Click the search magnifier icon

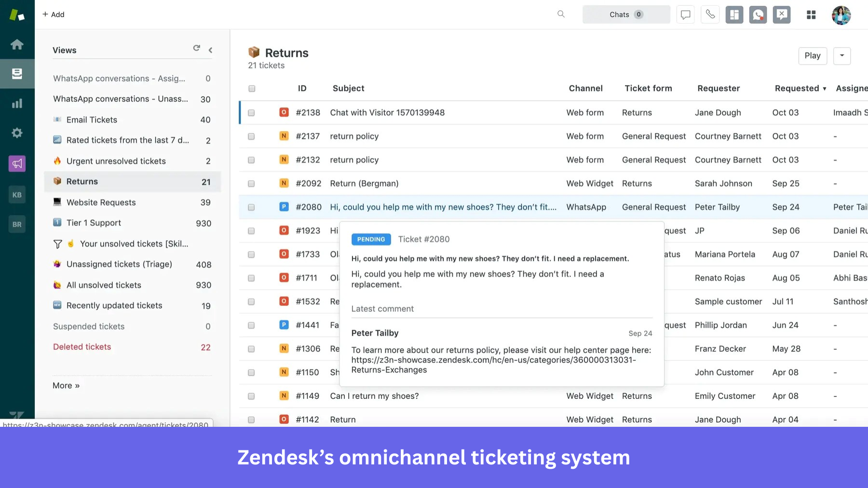click(561, 14)
